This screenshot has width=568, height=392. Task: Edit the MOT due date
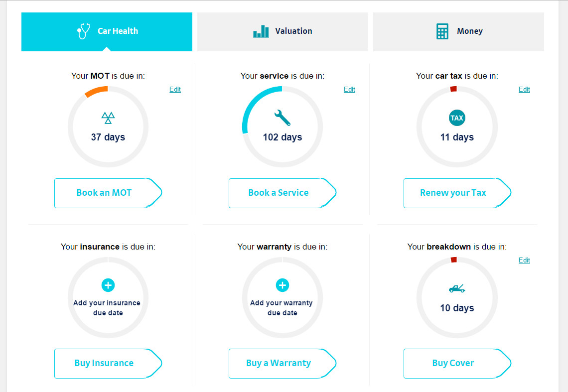click(175, 90)
